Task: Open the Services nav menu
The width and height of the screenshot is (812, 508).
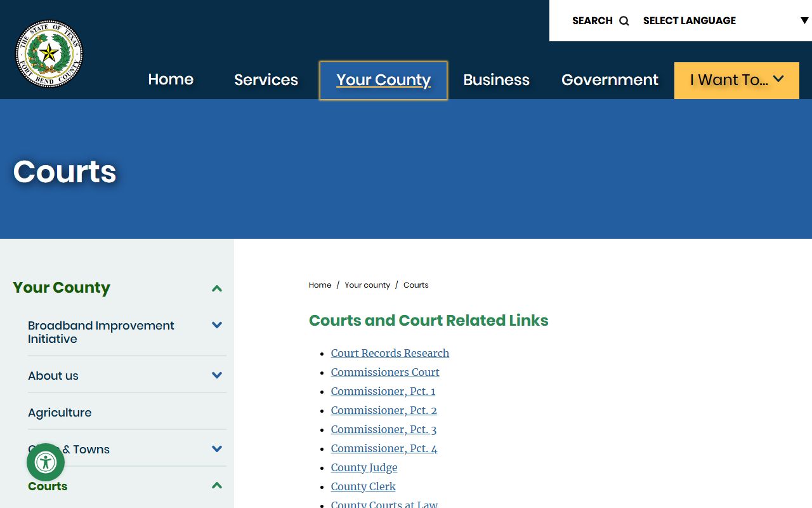Action: 266,79
